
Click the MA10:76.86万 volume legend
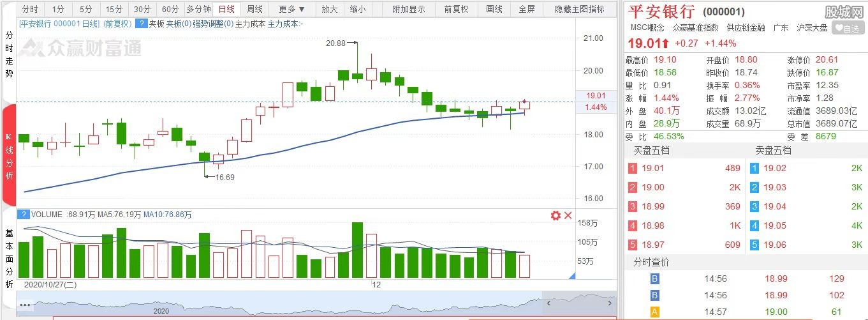pyautogui.click(x=167, y=215)
